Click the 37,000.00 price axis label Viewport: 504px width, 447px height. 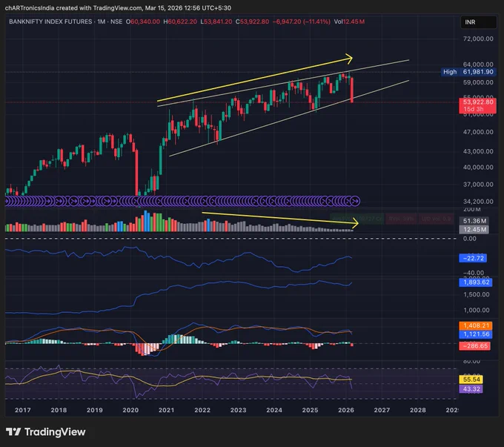click(478, 185)
